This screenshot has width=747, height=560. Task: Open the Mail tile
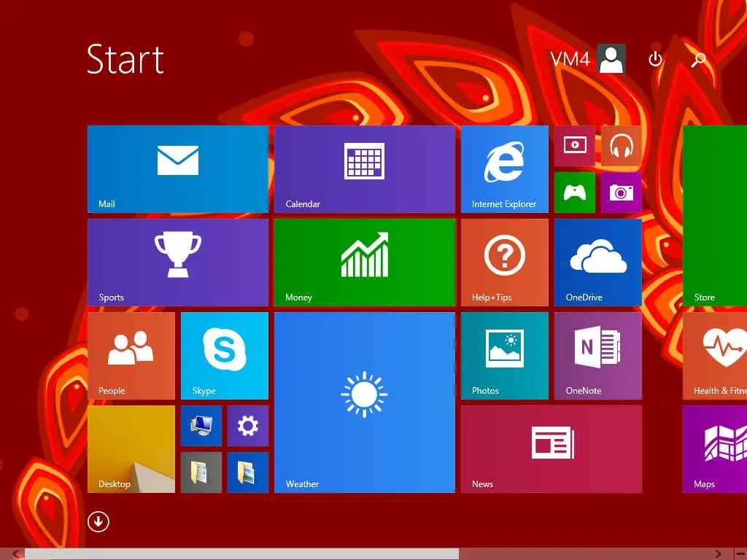tap(178, 169)
